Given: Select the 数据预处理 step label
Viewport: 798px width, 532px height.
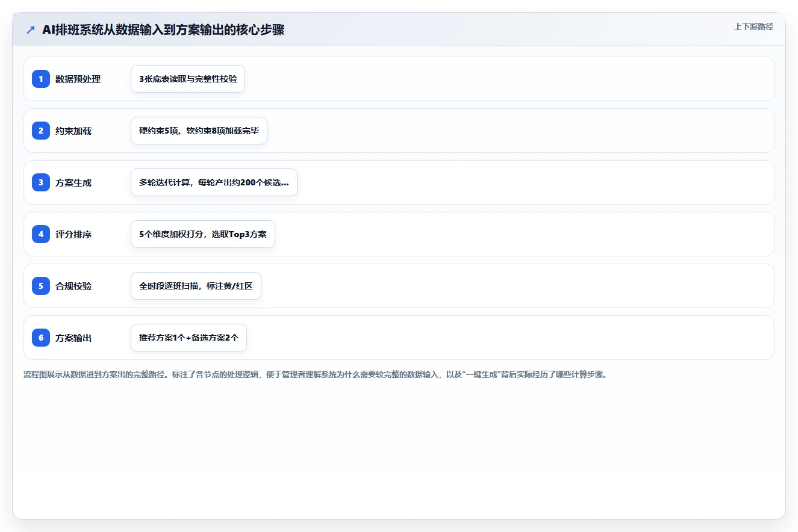Looking at the screenshot, I should click(78, 79).
